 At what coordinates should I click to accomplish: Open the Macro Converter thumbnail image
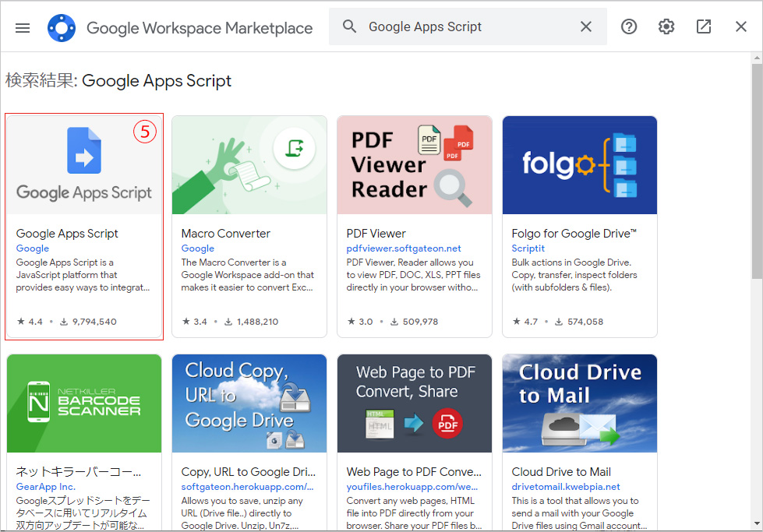pos(249,165)
